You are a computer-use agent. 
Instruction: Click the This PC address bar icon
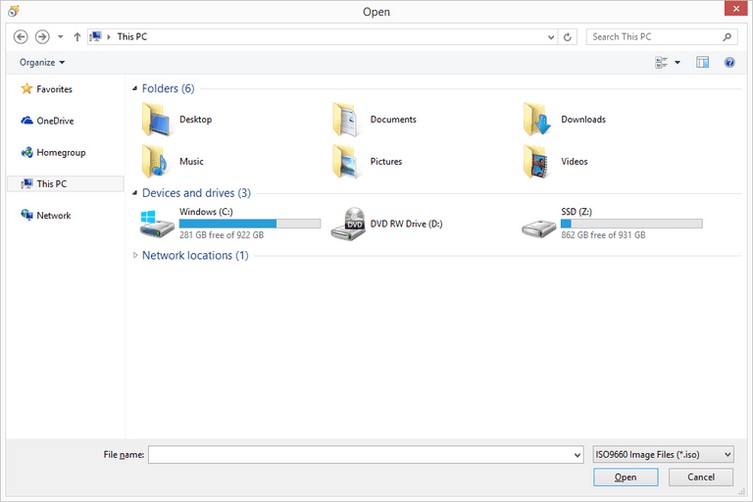coord(96,37)
